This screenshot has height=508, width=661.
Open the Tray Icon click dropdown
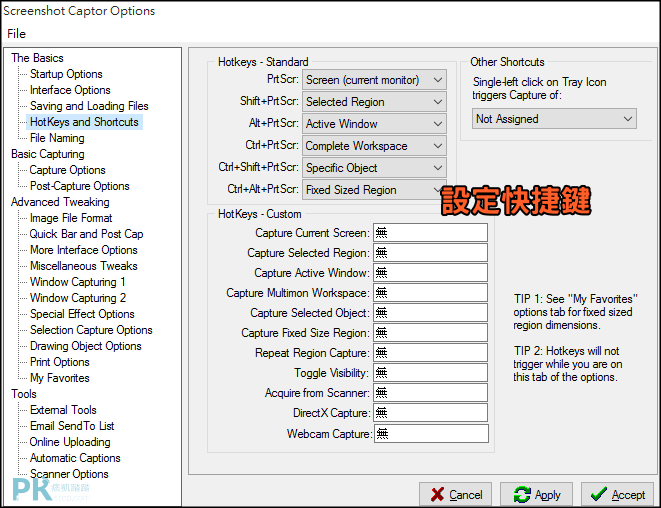point(554,119)
